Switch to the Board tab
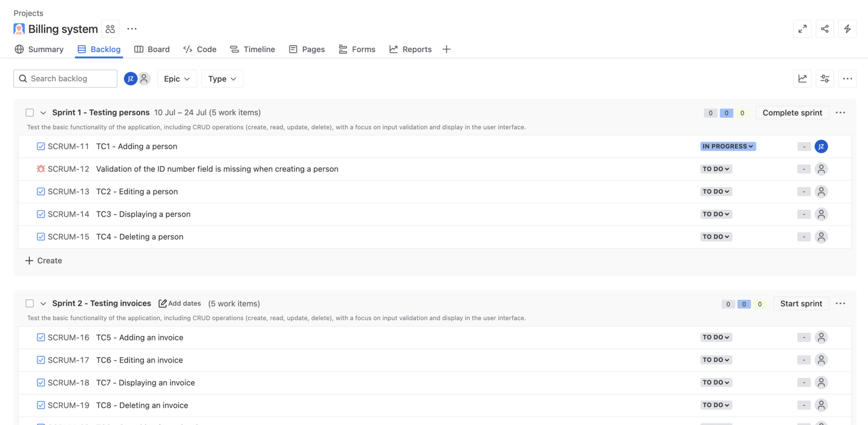The image size is (868, 425). point(152,49)
